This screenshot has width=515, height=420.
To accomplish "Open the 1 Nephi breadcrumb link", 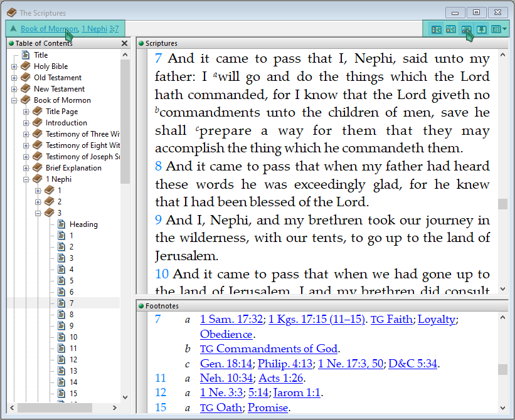I will tap(94, 29).
